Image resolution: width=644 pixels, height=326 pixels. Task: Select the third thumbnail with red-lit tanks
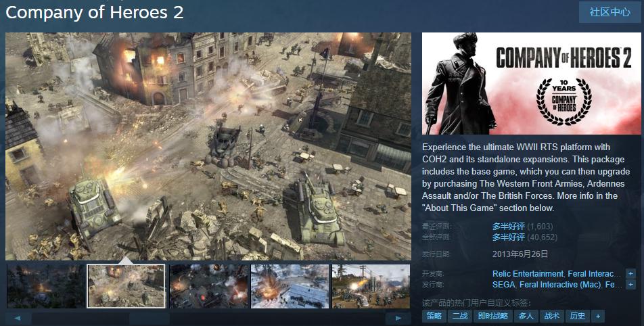click(x=209, y=286)
